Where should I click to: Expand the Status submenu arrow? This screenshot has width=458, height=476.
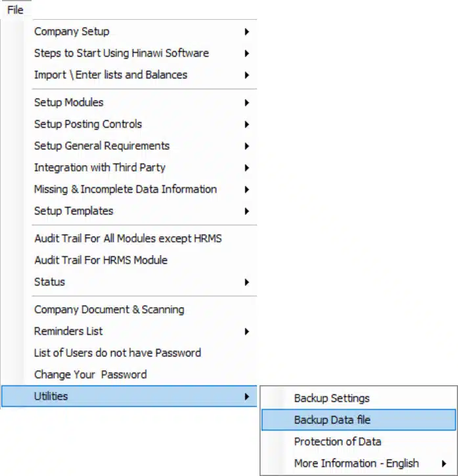[246, 282]
